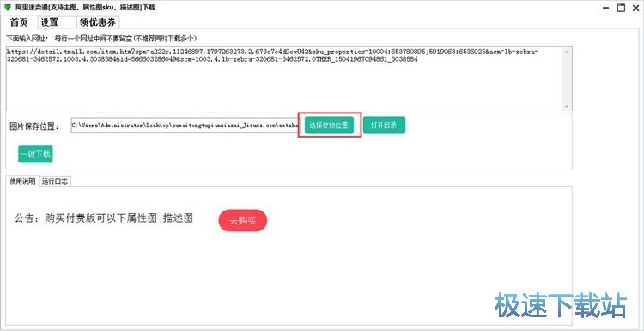The image size is (644, 331).
Task: Click 打开目录 button
Action: tap(384, 126)
